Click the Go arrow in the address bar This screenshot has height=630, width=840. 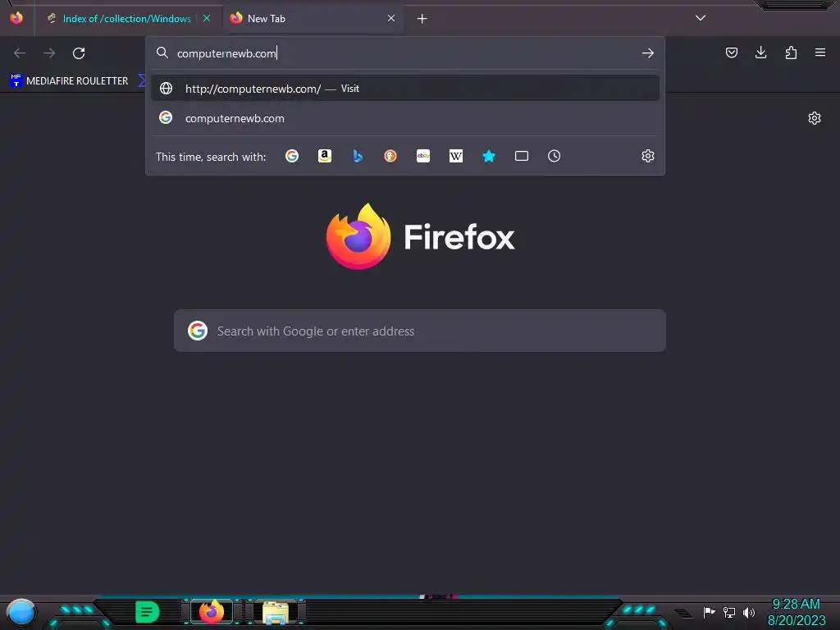[648, 53]
